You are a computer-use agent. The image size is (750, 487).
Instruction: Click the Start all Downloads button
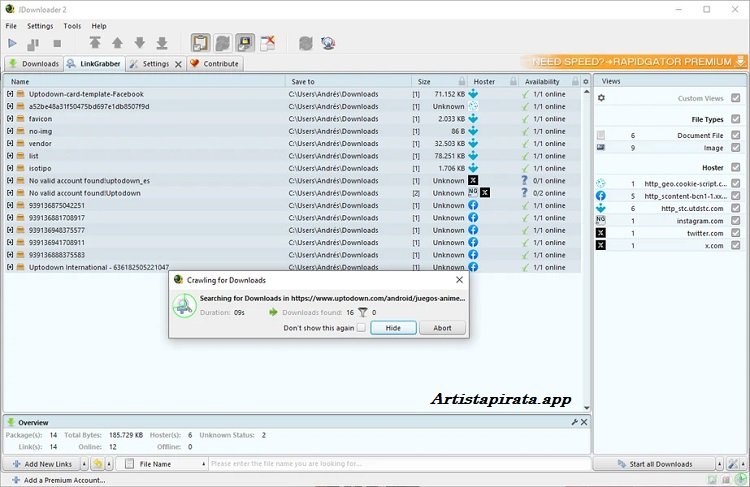tap(660, 464)
